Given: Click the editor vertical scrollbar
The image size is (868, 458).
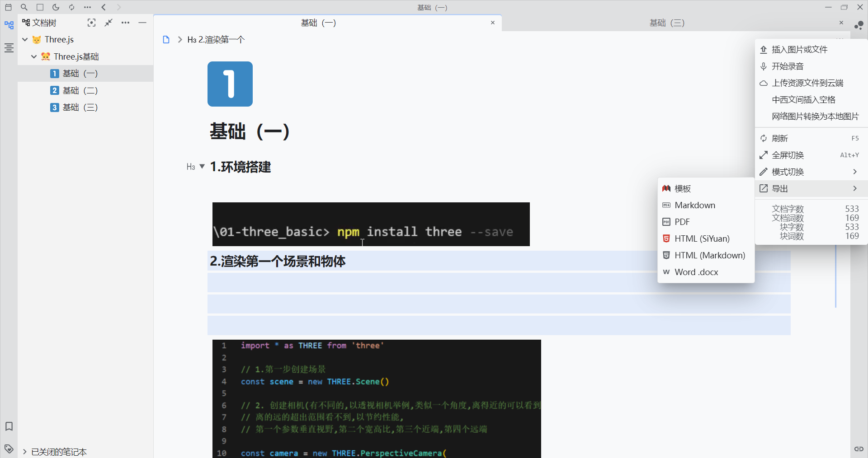Looking at the screenshot, I should (836, 276).
